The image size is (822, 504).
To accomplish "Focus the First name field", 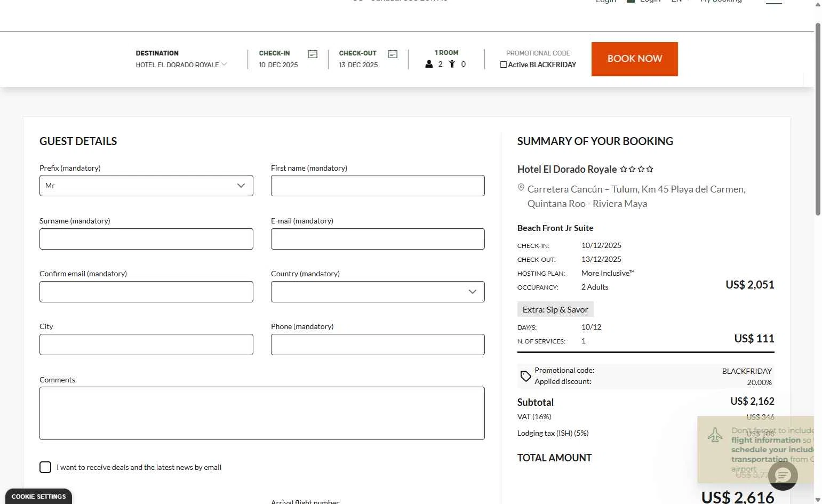I will click(x=378, y=186).
